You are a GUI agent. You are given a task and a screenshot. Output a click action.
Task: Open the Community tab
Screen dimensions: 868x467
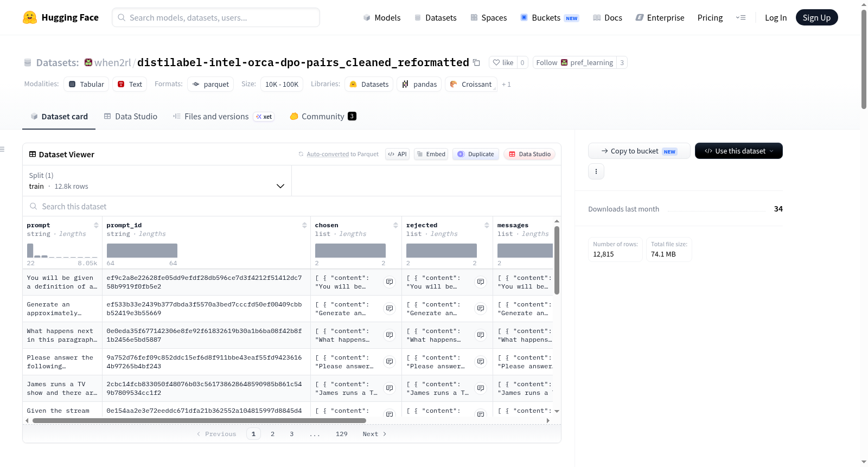click(x=323, y=117)
